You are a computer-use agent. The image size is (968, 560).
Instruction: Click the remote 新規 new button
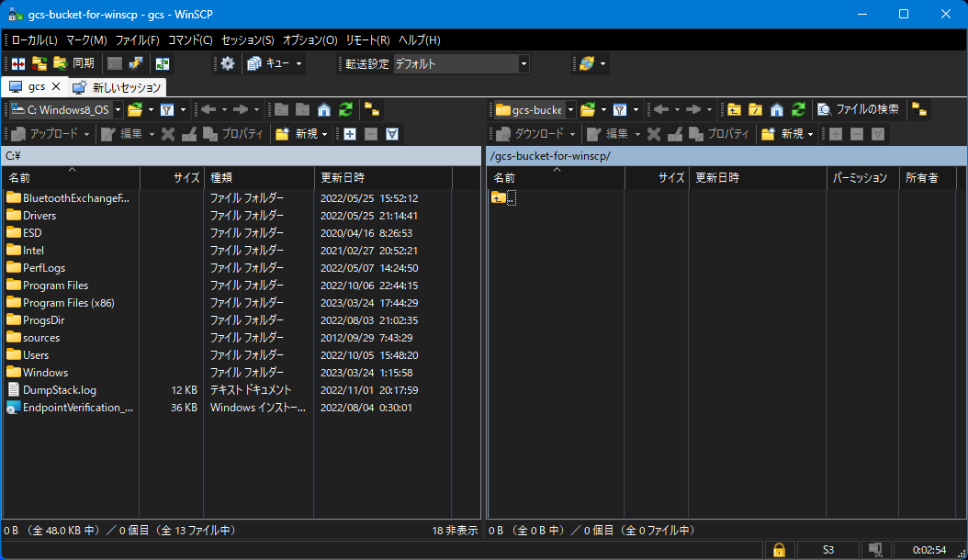coord(782,134)
